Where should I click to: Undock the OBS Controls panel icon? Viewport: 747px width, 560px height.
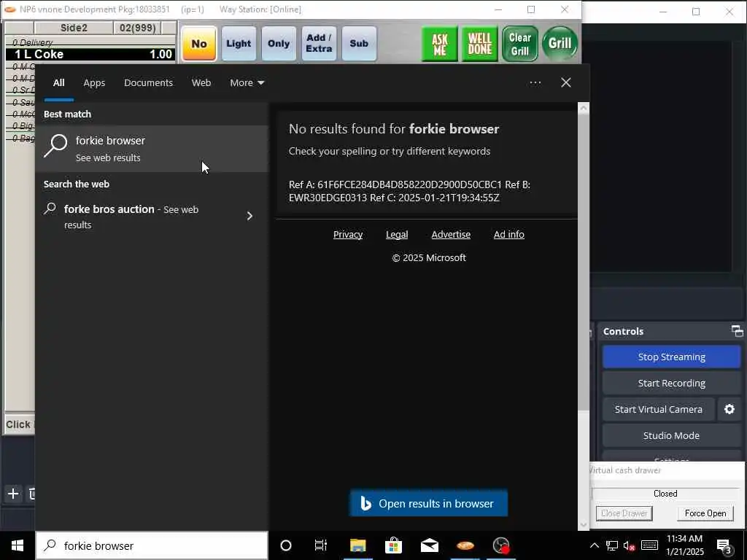point(737,331)
